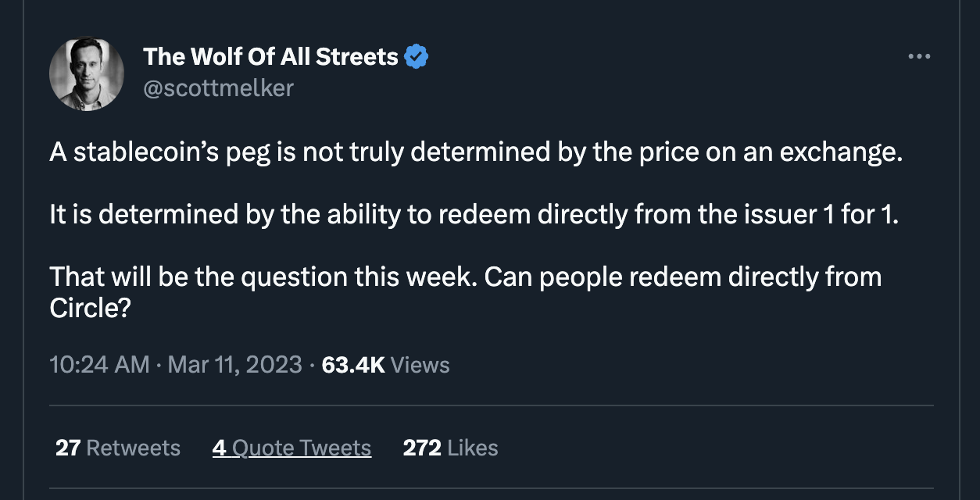
Task: Open the 10:24 AM timestamp link
Action: pyautogui.click(x=99, y=365)
